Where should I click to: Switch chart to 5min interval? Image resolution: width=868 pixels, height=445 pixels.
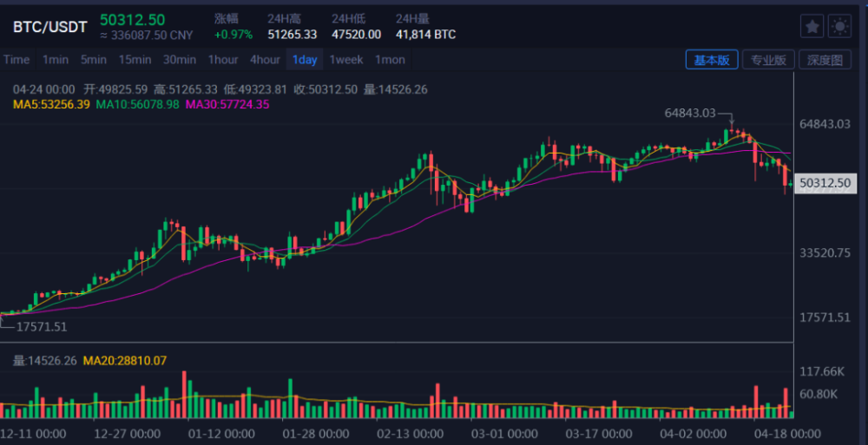point(94,60)
